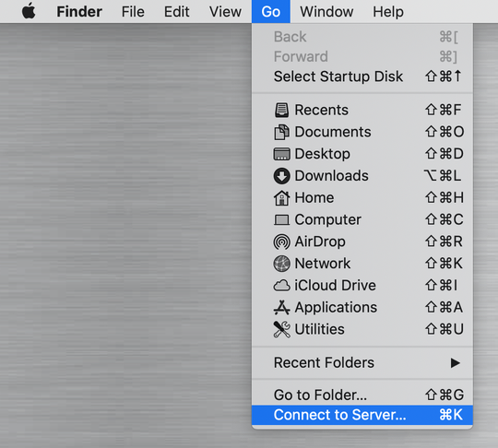Click the Desktop screen icon

tap(281, 154)
